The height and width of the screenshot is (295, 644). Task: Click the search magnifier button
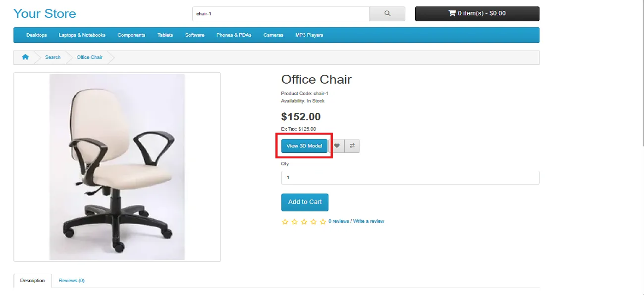click(x=387, y=14)
